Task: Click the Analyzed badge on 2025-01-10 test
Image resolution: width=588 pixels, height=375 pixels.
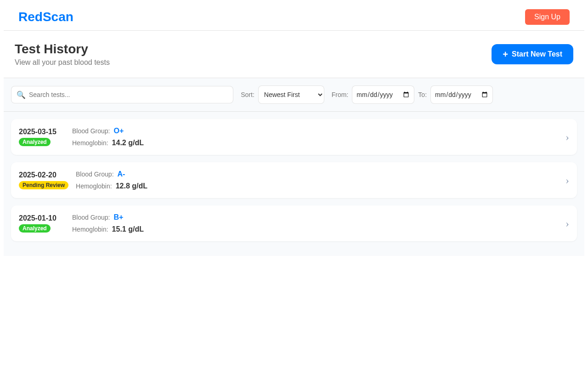Action: [x=34, y=228]
